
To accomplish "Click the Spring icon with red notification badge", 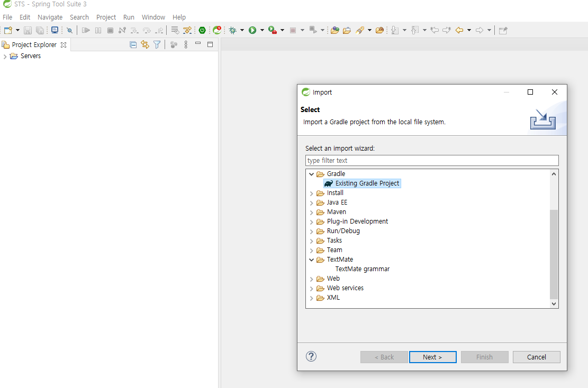I will (217, 30).
